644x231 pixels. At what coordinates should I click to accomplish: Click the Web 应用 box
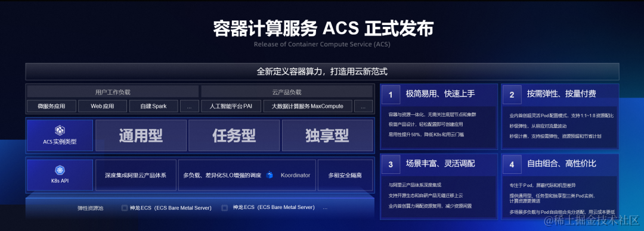pos(103,106)
